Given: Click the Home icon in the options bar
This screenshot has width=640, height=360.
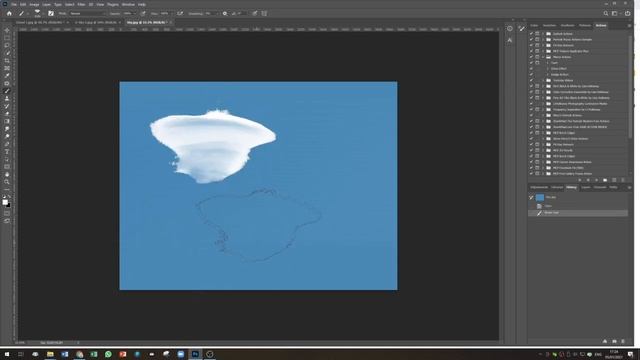Looking at the screenshot, I should click(x=9, y=13).
